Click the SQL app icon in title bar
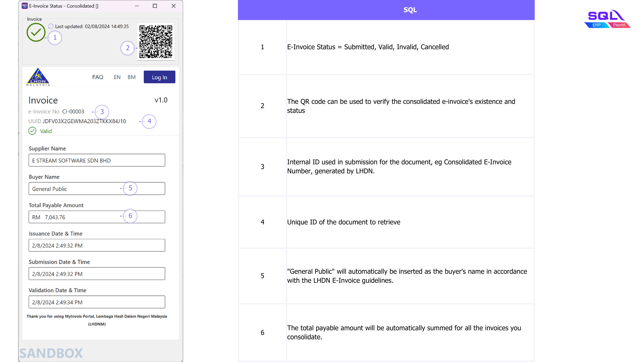Image resolution: width=644 pixels, height=362 pixels. point(24,6)
